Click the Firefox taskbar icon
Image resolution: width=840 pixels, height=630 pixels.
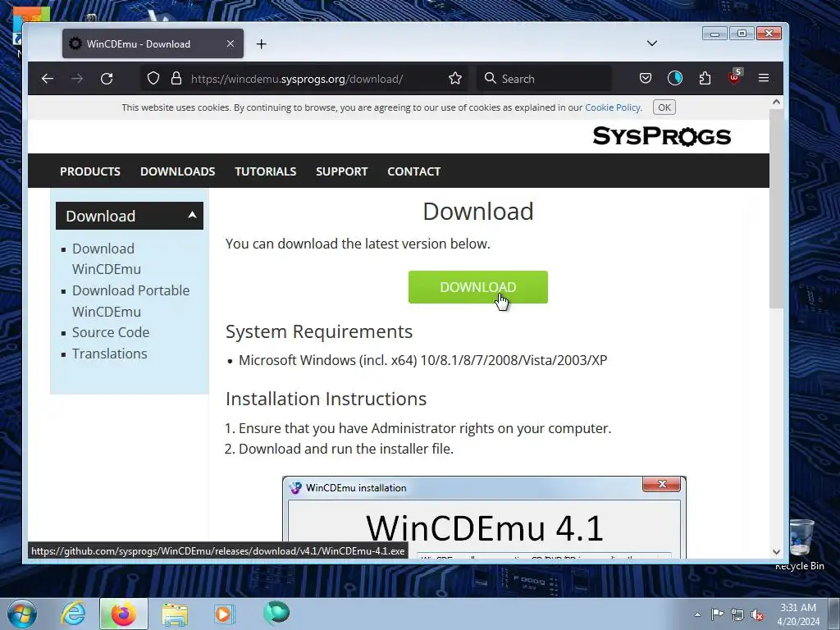[x=124, y=614]
